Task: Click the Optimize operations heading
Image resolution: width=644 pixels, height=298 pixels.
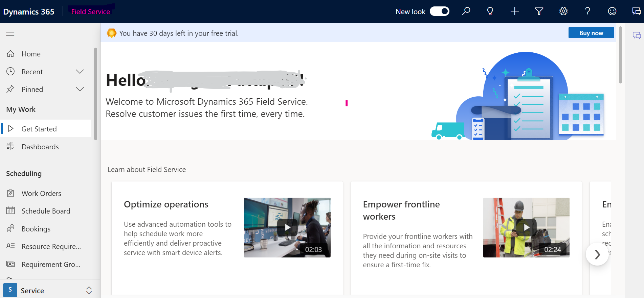Action: 166,204
